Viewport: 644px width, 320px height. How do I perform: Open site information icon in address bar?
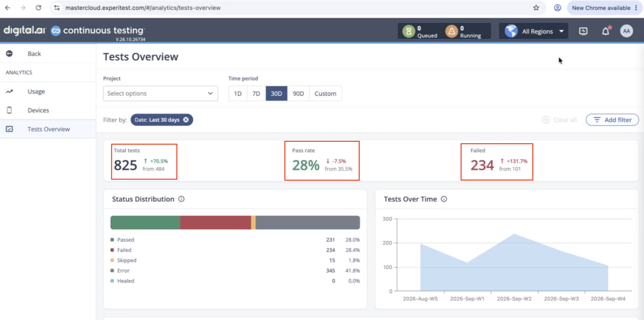(x=57, y=8)
